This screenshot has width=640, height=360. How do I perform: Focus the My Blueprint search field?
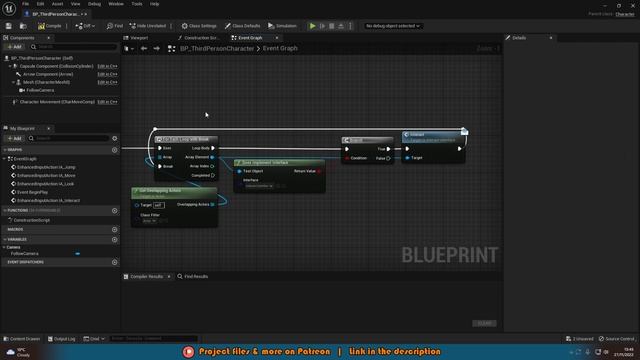[x=68, y=138]
